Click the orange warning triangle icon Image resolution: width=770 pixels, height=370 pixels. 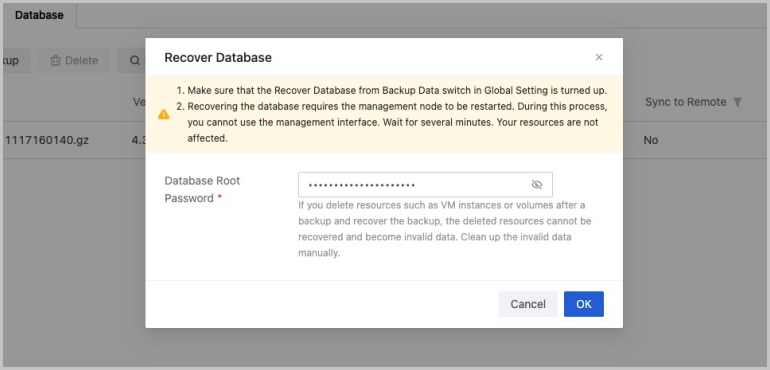point(164,114)
